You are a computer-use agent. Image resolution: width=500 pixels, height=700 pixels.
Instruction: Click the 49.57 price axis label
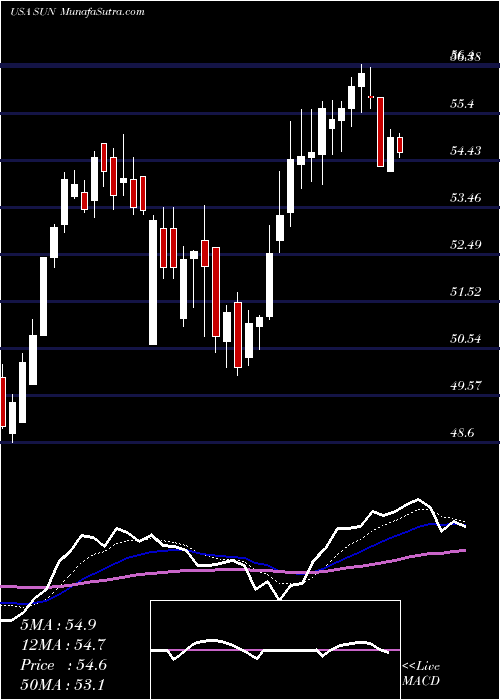coord(466,385)
